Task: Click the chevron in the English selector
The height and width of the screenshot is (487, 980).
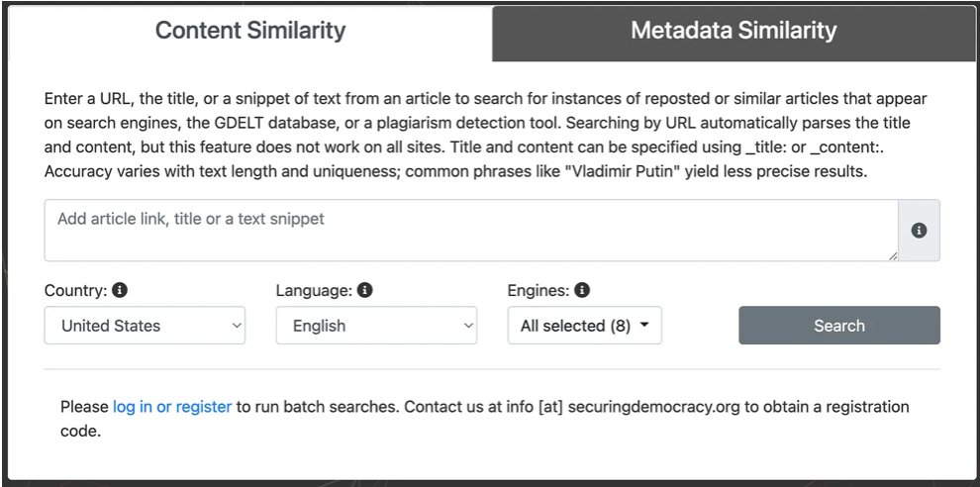Action: 467,326
